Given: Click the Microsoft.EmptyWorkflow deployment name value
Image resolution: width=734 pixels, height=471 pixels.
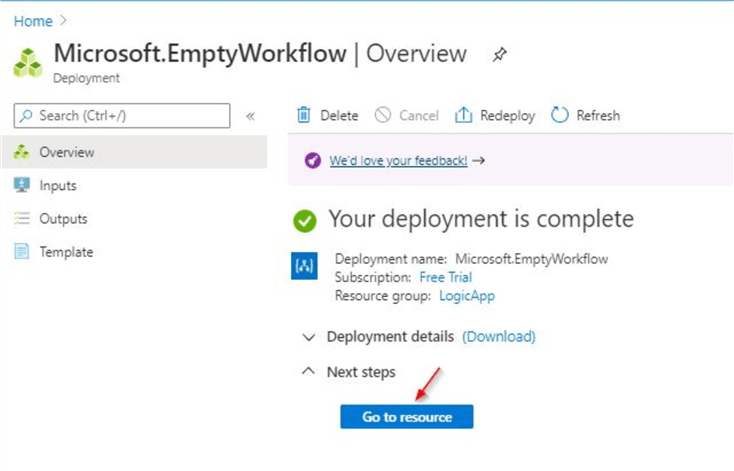Looking at the screenshot, I should (531, 259).
